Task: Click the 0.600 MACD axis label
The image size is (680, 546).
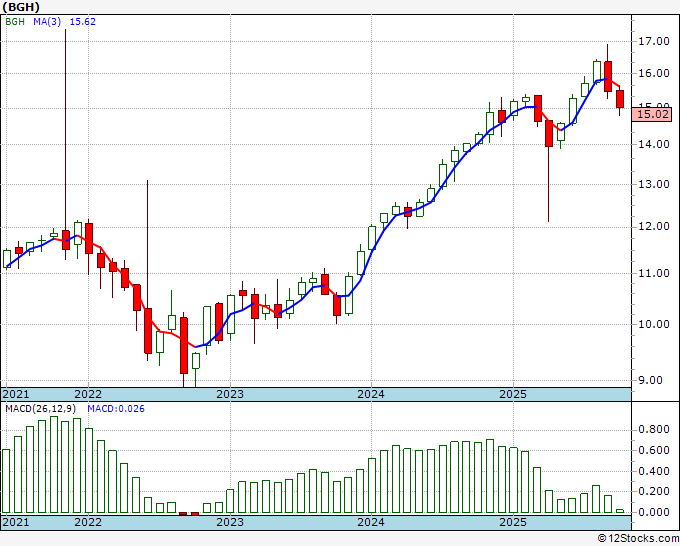Action: [654, 451]
